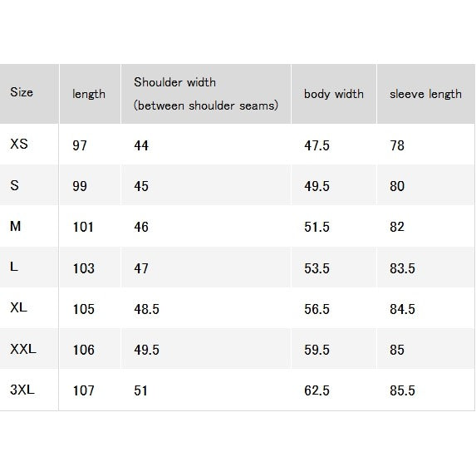
Task: Select the Shoulder width column header
Action: pyautogui.click(x=206, y=94)
